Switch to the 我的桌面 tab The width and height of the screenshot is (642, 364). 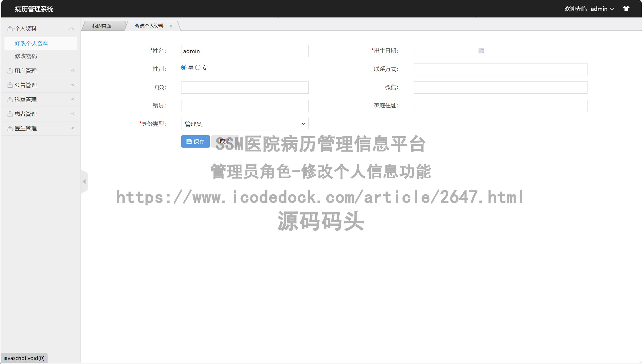pos(102,26)
